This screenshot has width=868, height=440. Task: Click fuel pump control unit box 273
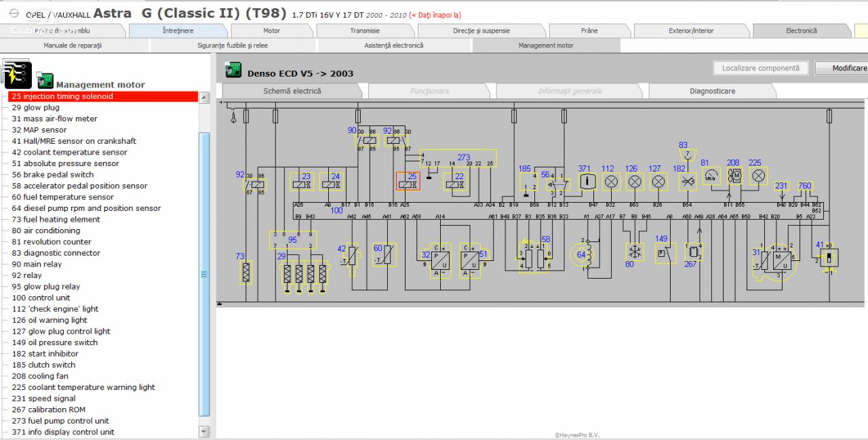point(458,158)
